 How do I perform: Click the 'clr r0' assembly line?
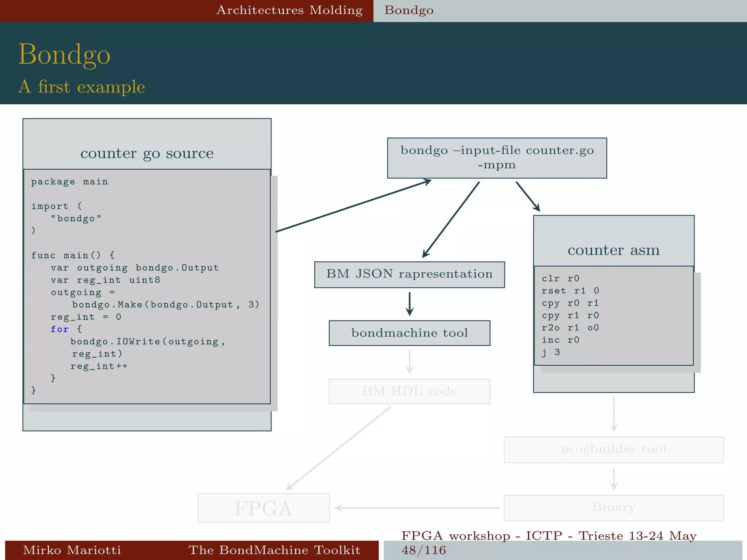pos(560,279)
